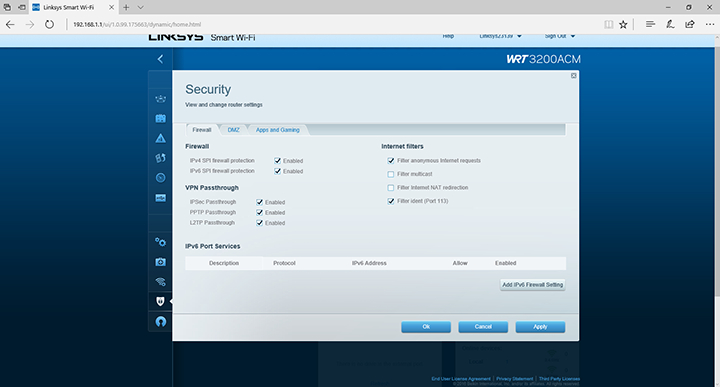The image size is (720, 387).
Task: Toggle IPSec Passthrough Enabled checkbox
Action: [x=259, y=202]
